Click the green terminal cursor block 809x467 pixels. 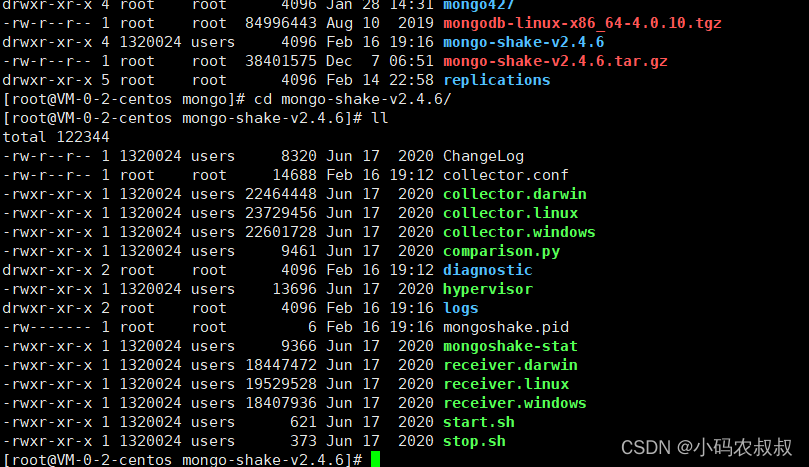(375, 459)
